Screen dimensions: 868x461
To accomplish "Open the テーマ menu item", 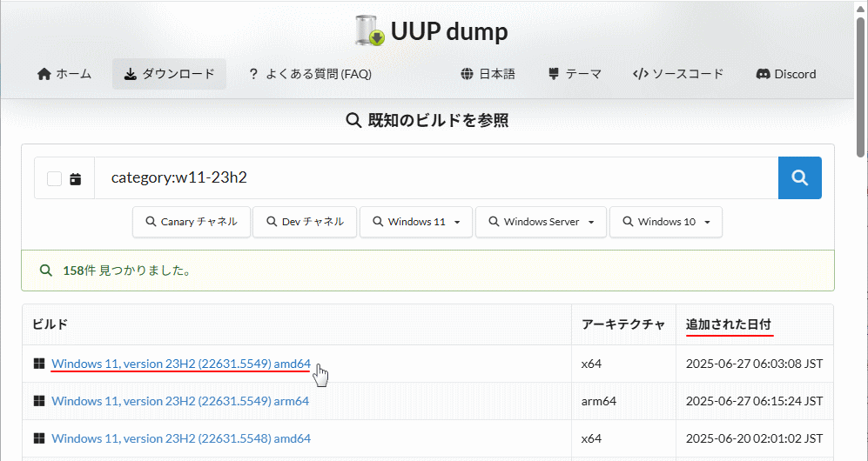I will pyautogui.click(x=575, y=74).
